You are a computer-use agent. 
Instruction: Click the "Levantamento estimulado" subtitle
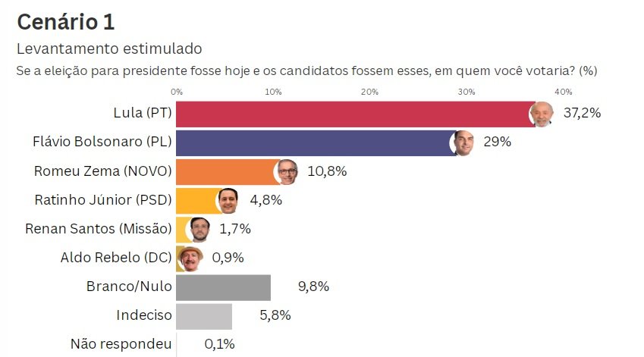[x=109, y=49]
